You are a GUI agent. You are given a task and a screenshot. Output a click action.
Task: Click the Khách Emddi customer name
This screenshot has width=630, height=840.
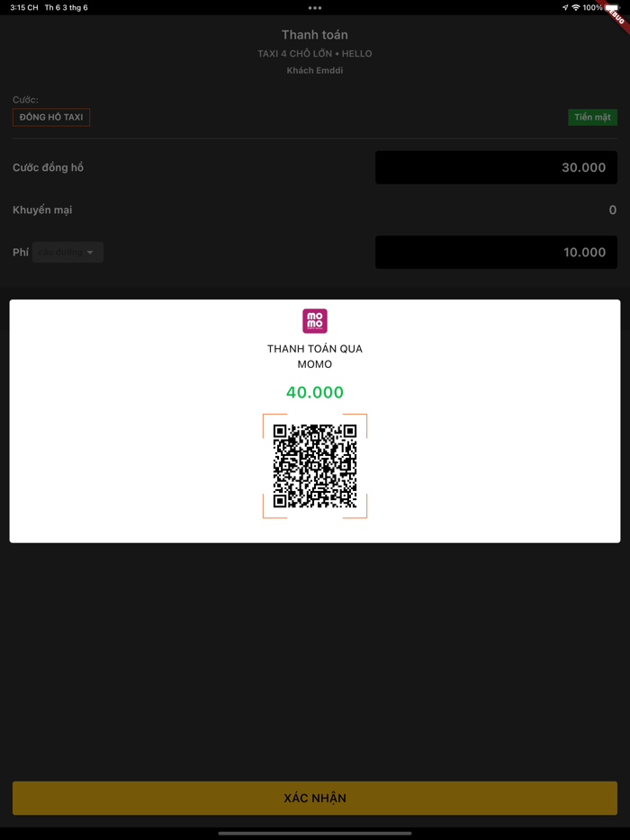315,71
